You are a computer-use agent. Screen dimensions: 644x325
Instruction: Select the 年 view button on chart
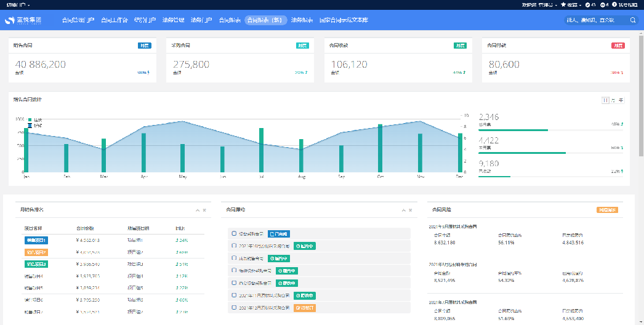point(621,100)
